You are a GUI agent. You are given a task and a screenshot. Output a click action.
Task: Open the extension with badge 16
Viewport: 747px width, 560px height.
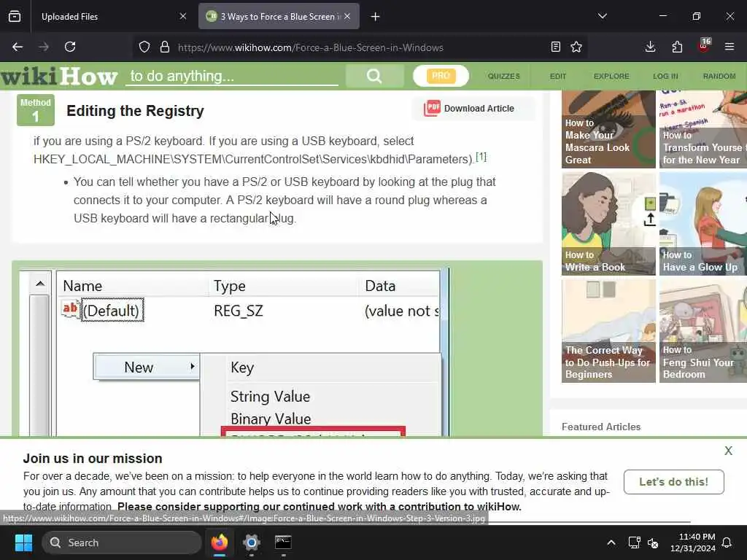pos(704,46)
